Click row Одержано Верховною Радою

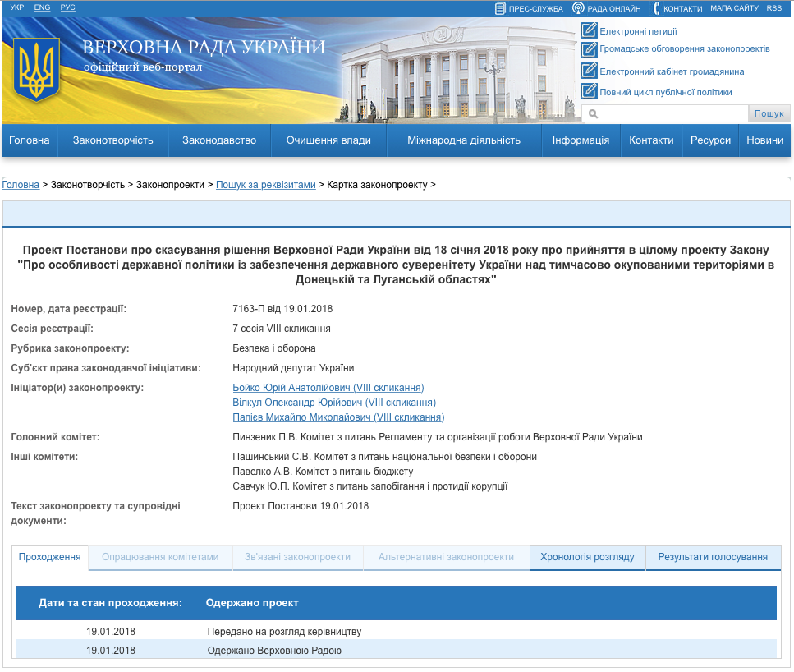396,650
